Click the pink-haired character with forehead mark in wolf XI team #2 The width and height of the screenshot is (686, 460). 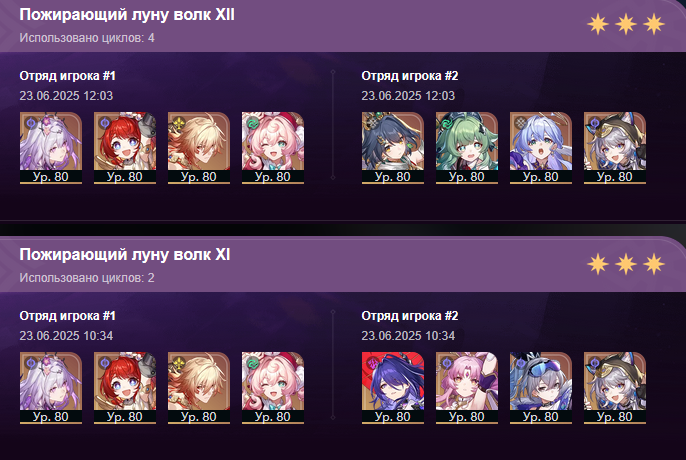click(467, 387)
